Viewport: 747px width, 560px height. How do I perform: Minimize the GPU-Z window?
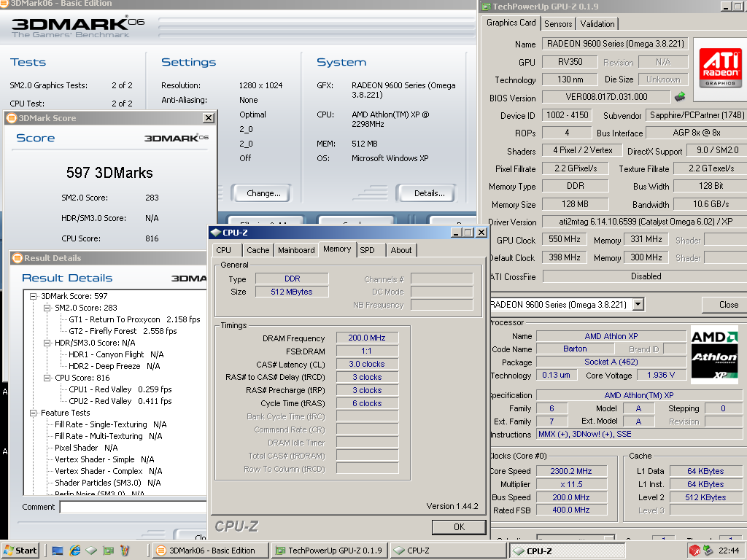tap(726, 6)
